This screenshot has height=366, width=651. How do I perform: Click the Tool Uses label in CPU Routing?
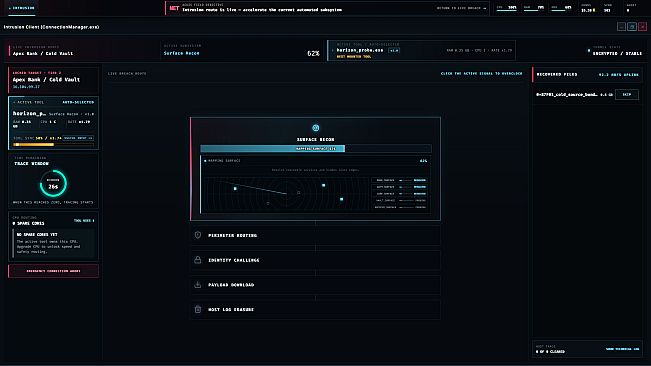click(84, 221)
